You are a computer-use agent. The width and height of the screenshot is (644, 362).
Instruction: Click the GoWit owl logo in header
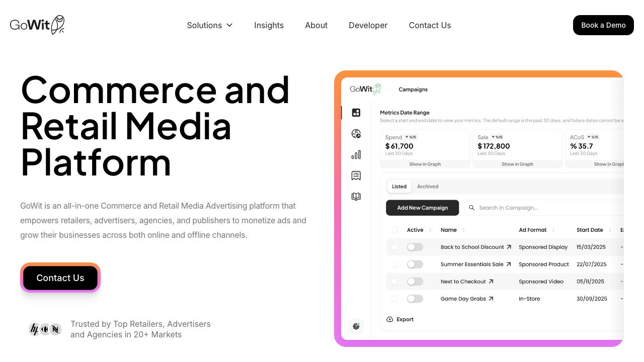tap(37, 25)
